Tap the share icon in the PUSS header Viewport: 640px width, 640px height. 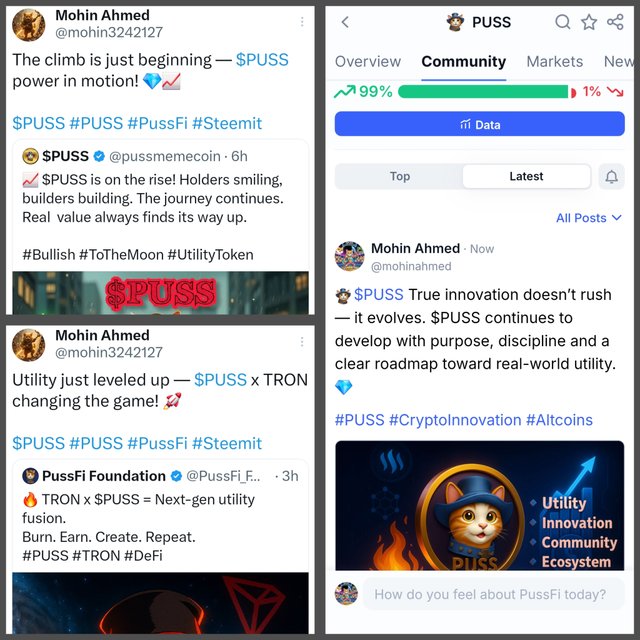click(x=616, y=22)
